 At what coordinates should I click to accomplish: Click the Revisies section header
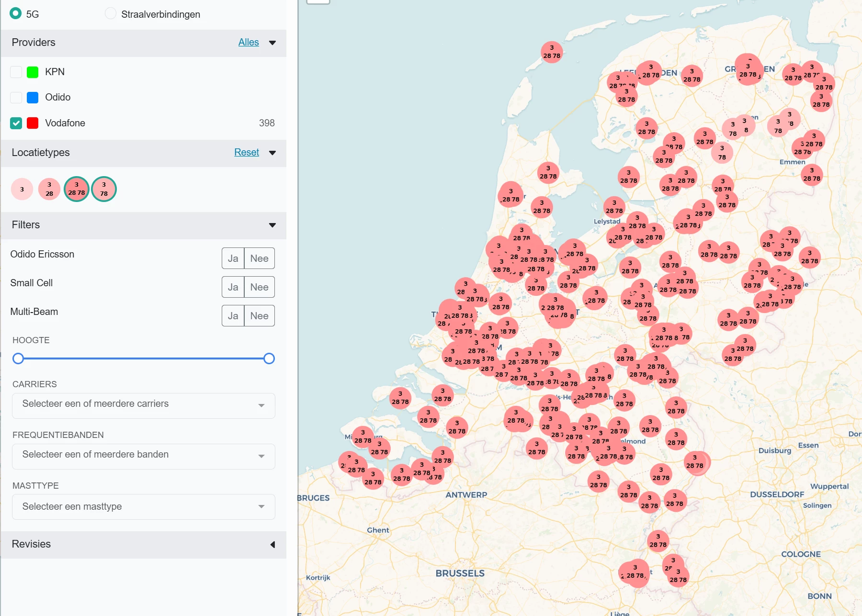[144, 545]
